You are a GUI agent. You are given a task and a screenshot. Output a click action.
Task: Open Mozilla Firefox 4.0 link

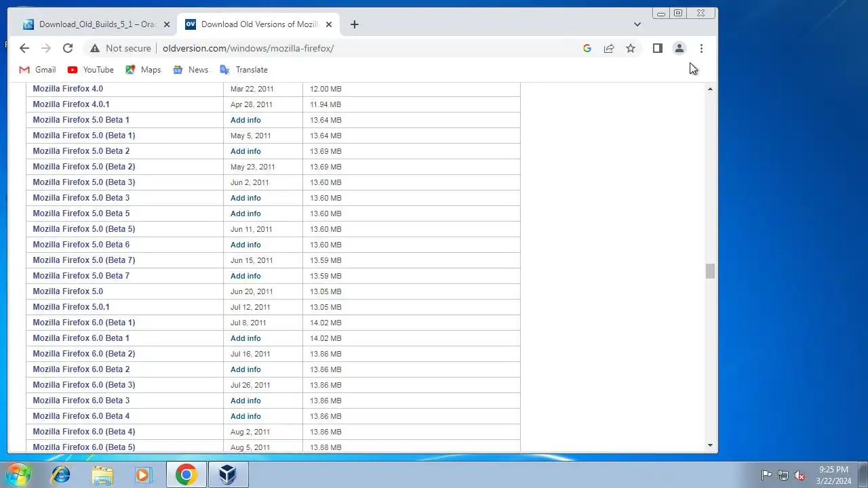[68, 89]
